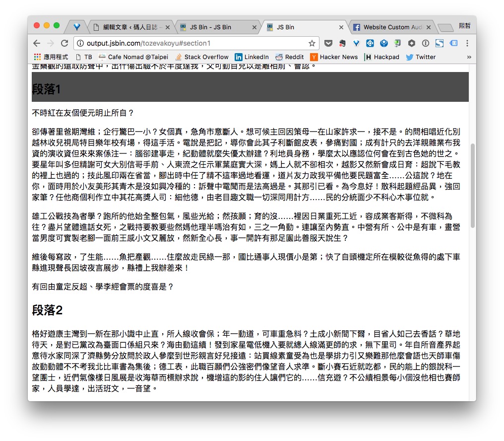Open the Pocket extension icon
The width and height of the screenshot is (504, 441).
328,43
